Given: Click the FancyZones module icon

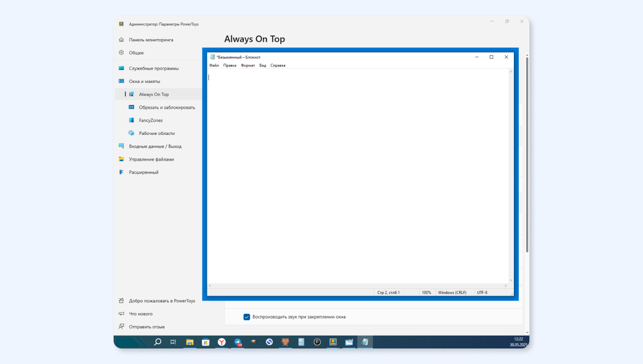Looking at the screenshot, I should click(x=131, y=120).
